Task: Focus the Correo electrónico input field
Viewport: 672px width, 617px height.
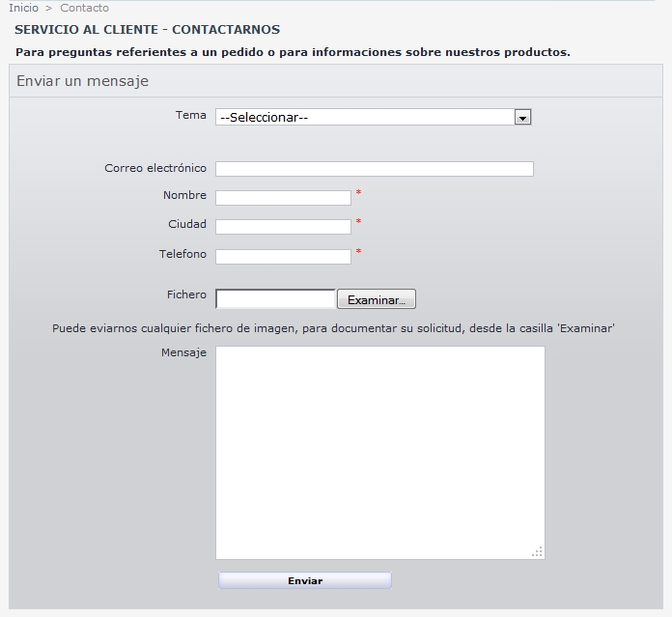Action: coord(375,169)
